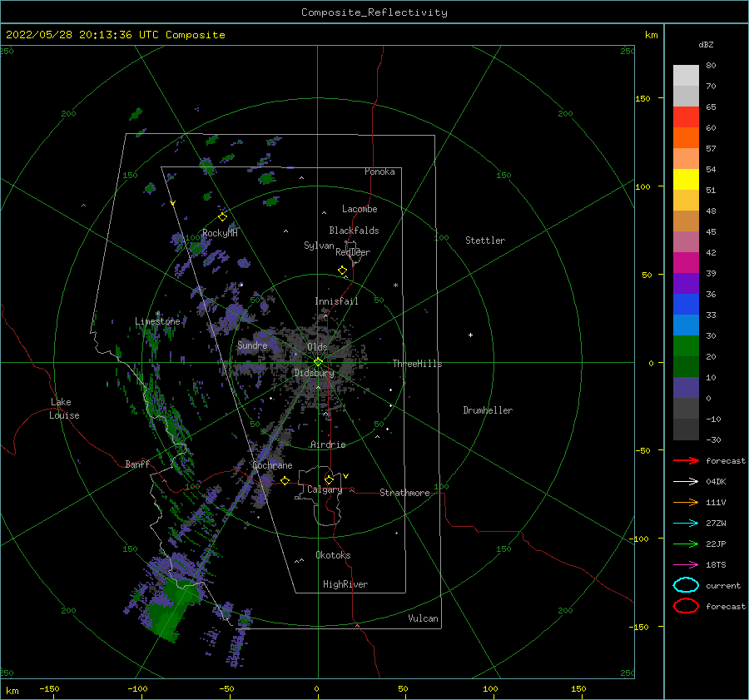The height and width of the screenshot is (700, 749).
Task: Click the Vulcan label
Action: [424, 618]
